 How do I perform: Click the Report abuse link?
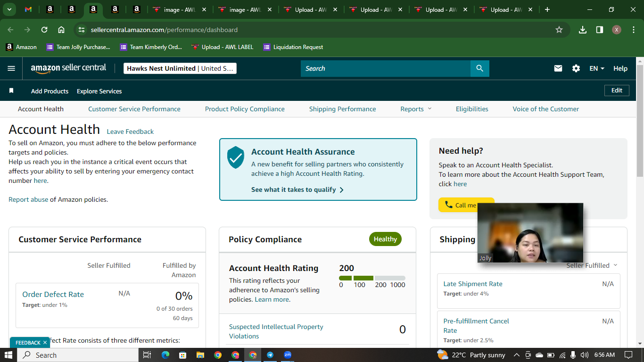coord(28,199)
